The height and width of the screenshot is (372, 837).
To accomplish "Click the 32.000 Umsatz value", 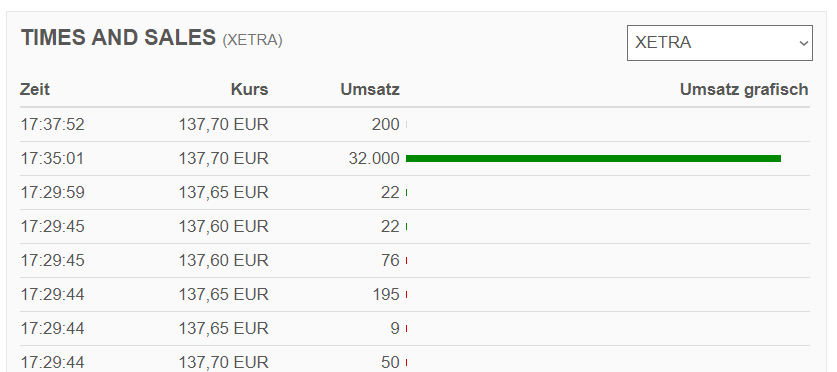I will (374, 159).
